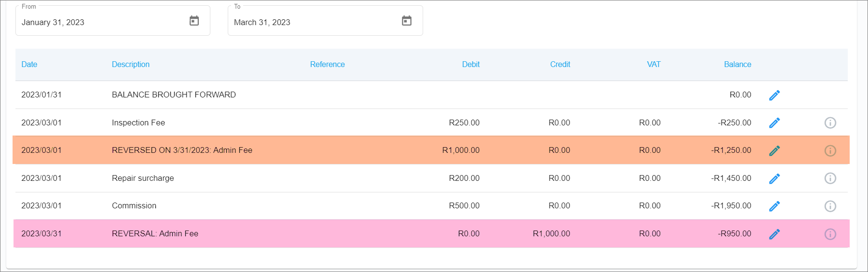Edit the reversed Admin Fee row
The height and width of the screenshot is (272, 868).
(x=774, y=151)
